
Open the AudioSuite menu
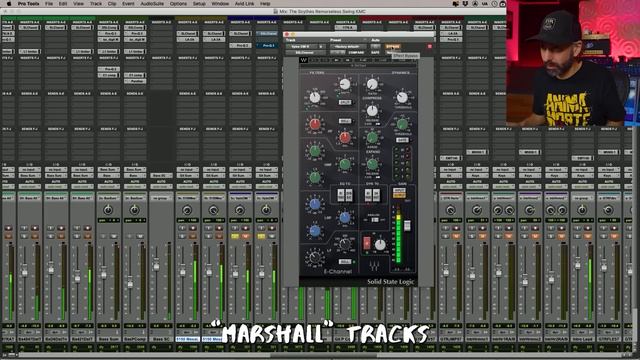pyautogui.click(x=152, y=4)
